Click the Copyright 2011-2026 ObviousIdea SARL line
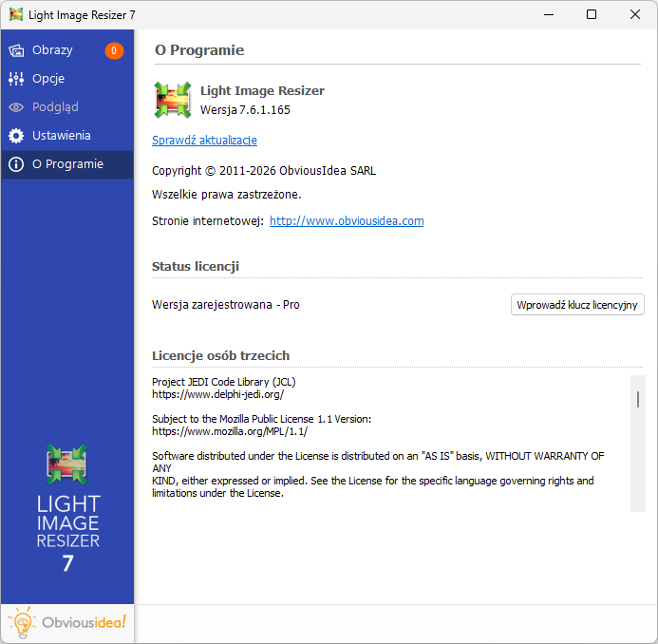 [x=264, y=171]
